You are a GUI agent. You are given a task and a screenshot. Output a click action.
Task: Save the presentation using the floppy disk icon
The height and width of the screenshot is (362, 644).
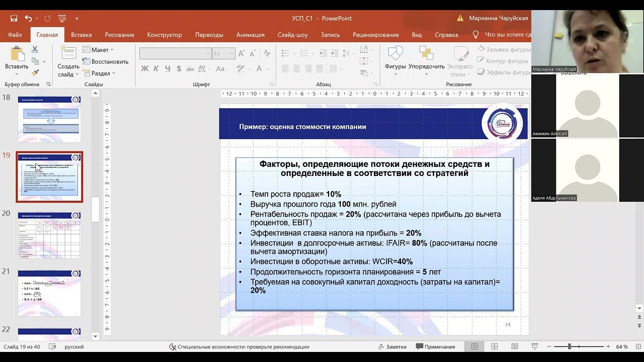pos(14,19)
